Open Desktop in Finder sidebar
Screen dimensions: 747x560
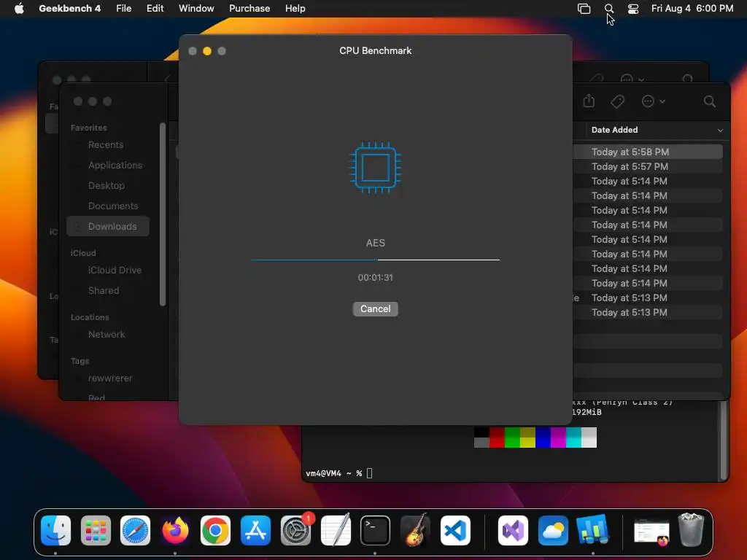(107, 186)
